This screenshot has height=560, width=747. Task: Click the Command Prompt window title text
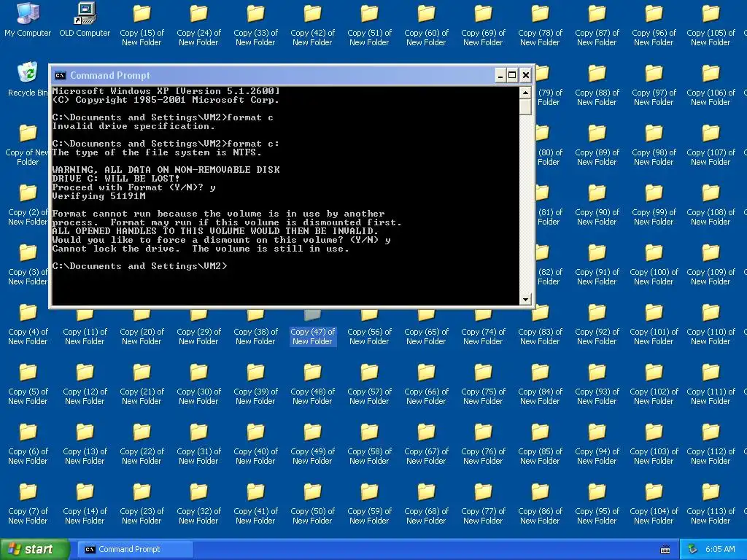pyautogui.click(x=110, y=75)
